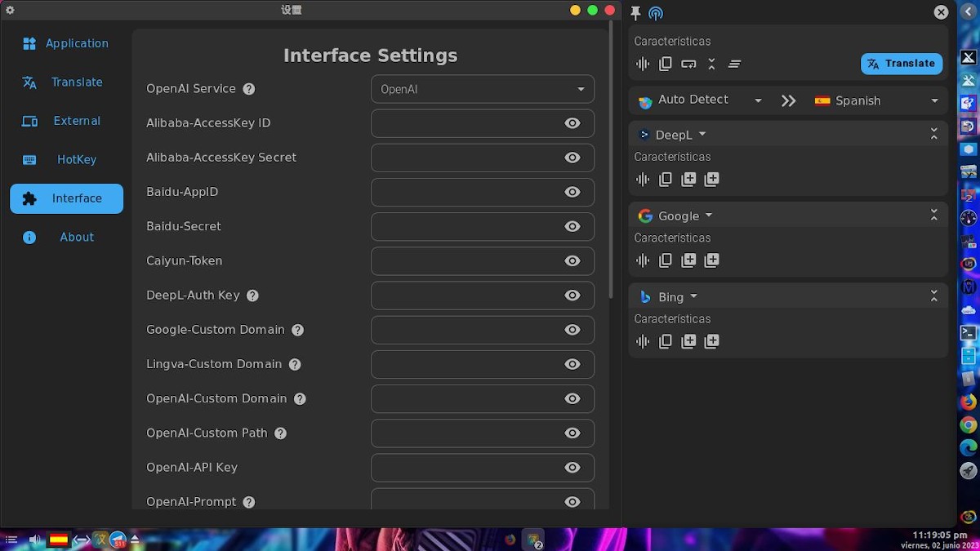The width and height of the screenshot is (980, 551).
Task: Copy the Google translation result
Action: tap(666, 260)
